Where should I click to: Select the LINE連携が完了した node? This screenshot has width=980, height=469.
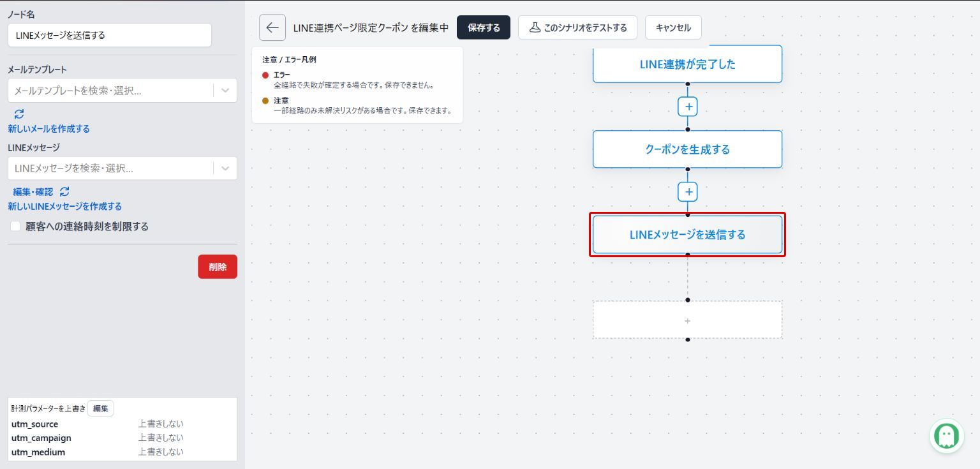[x=687, y=64]
